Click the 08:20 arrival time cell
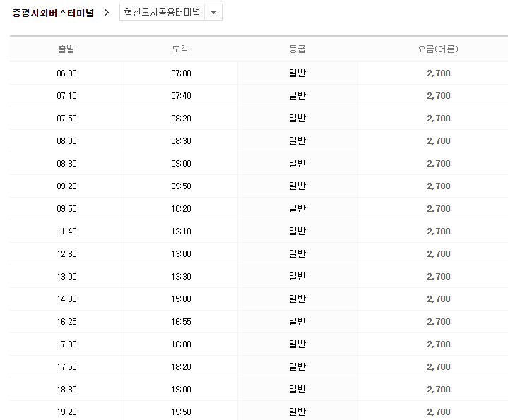Screen dimensions: 508x420 181,119
